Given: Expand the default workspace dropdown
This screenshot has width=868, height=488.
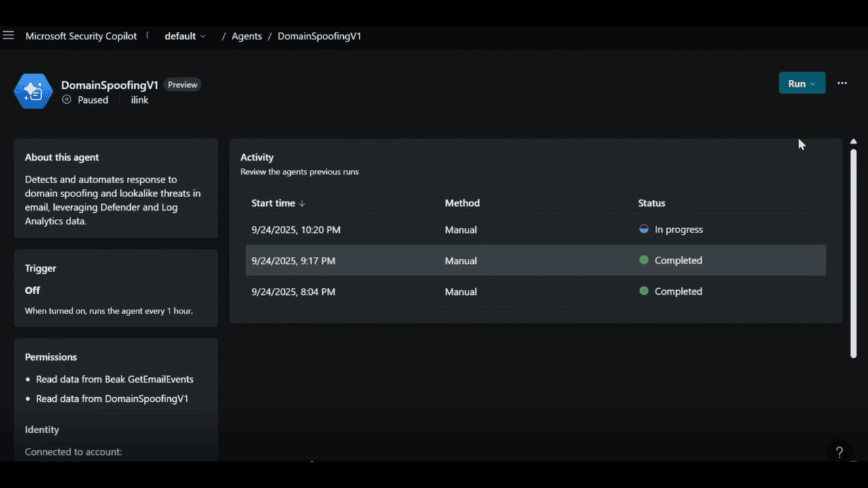Looking at the screenshot, I should click(x=185, y=36).
